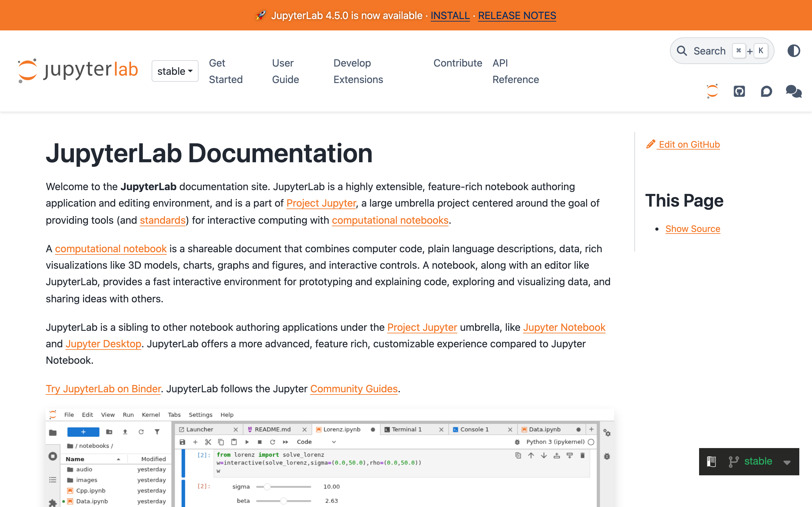Viewport: 812px width, 507px height.
Task: Click the pencil icon beside Edit on GitHub
Action: click(x=650, y=144)
